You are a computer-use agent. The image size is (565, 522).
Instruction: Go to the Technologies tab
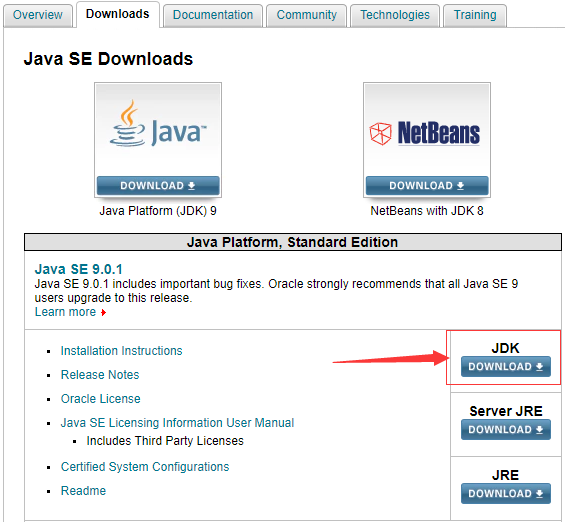[395, 15]
